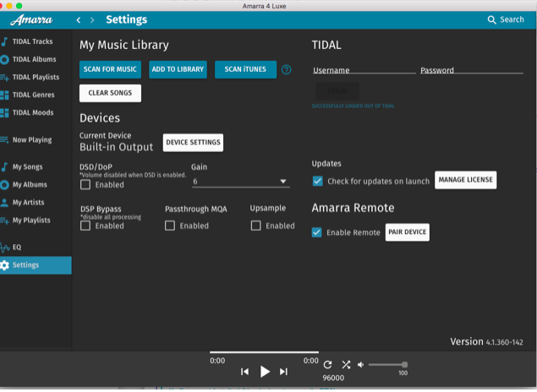Uncheck Check for updates on launch
This screenshot has height=392, width=537.
317,181
